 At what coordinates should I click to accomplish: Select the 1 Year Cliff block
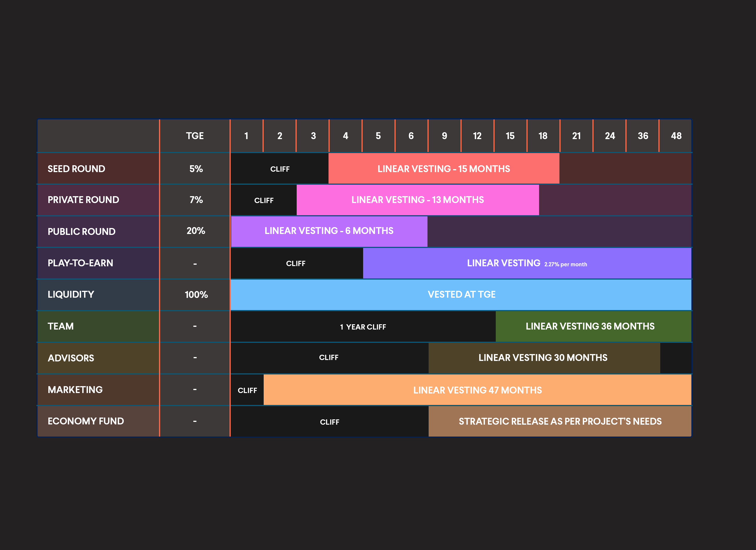(363, 327)
